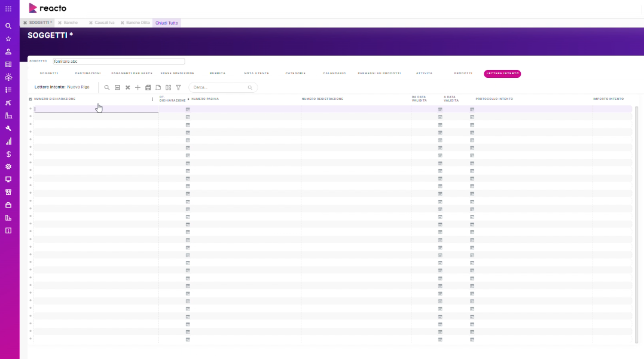The width and height of the screenshot is (644, 359).
Task: Open favorites star in sidebar
Action: click(8, 39)
